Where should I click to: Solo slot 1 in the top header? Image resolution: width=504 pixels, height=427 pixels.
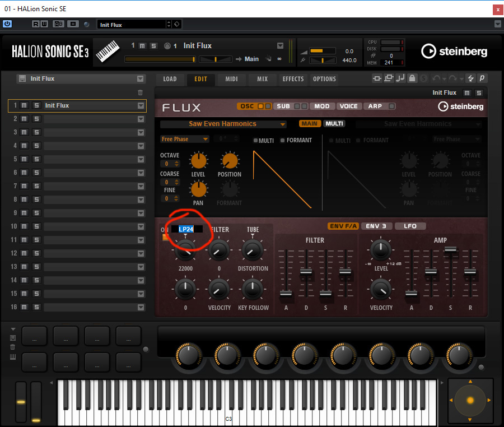coord(153,46)
